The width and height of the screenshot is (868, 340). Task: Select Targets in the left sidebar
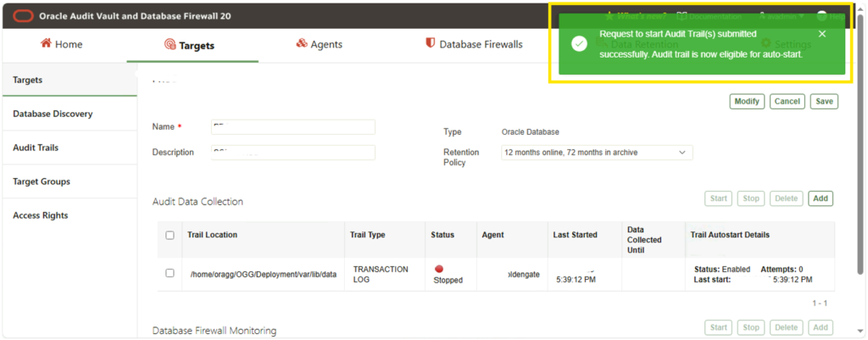click(70, 80)
